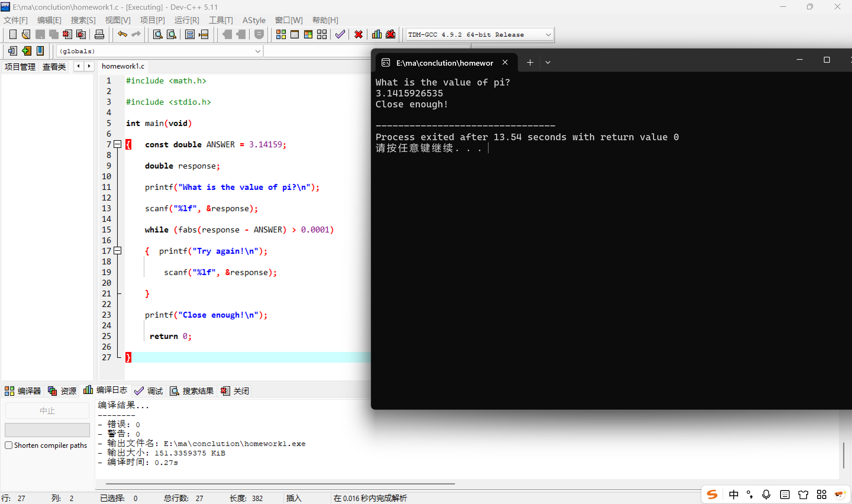The height and width of the screenshot is (504, 852).
Task: Collapse the while block fold at line 17
Action: (x=117, y=251)
